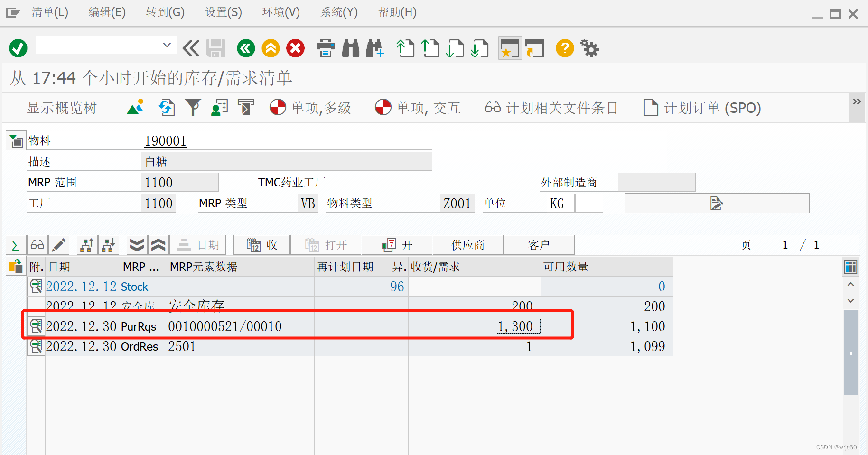Click the Find binoculars icon
Viewport: 868px width, 455px height.
(x=351, y=48)
